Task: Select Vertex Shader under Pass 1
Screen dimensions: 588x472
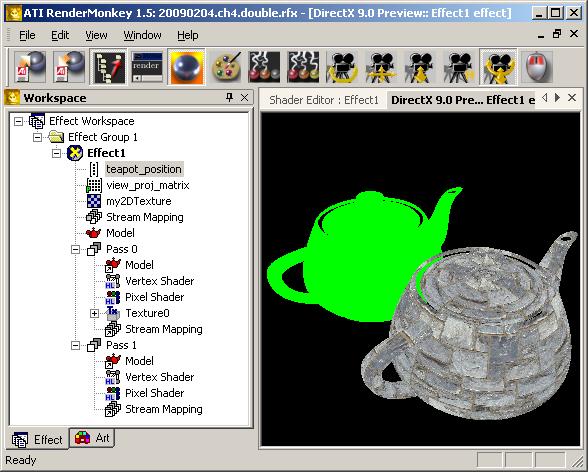Action: point(159,377)
